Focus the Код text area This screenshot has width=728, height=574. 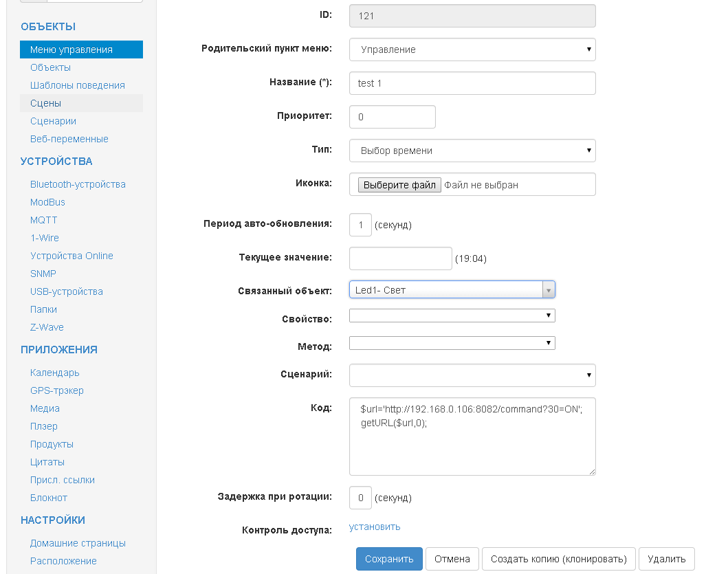(x=472, y=447)
